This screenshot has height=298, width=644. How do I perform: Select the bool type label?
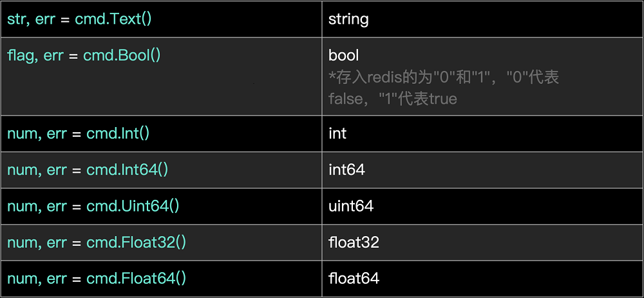(343, 55)
